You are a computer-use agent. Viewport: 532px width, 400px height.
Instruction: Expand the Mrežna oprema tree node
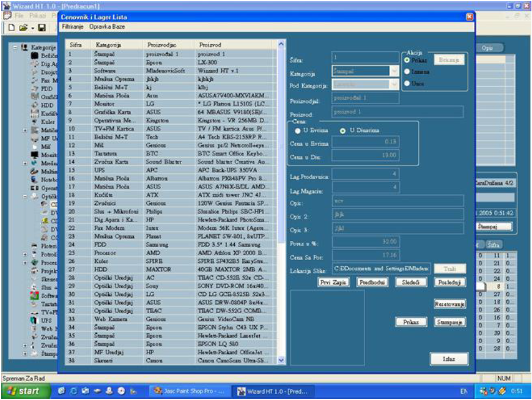click(x=25, y=163)
